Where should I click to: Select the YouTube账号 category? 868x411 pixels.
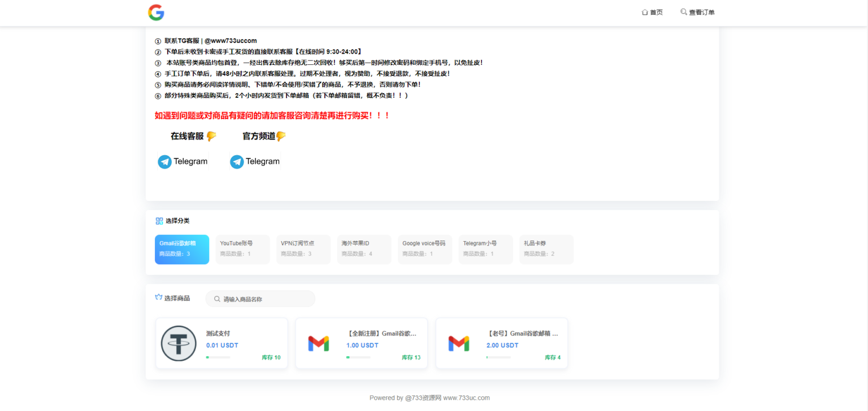click(x=242, y=250)
